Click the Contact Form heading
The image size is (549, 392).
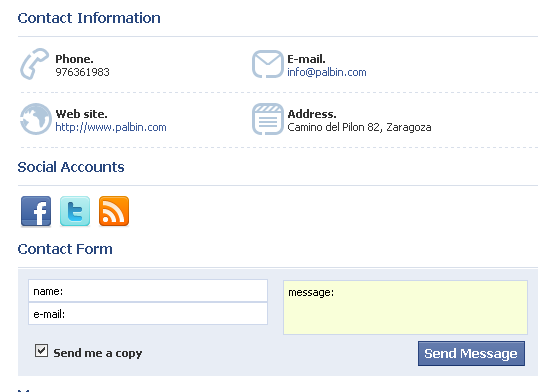coord(65,249)
